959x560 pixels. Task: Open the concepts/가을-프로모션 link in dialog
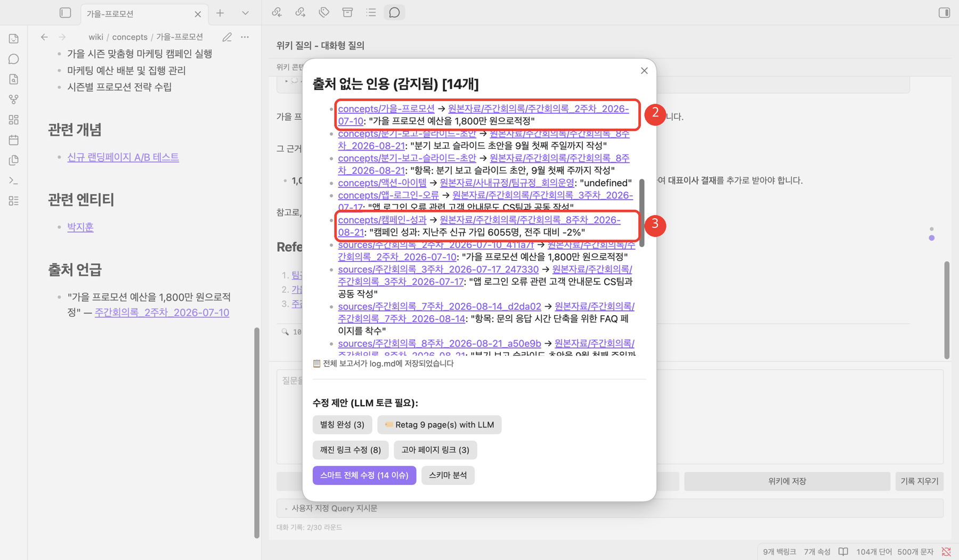(386, 109)
